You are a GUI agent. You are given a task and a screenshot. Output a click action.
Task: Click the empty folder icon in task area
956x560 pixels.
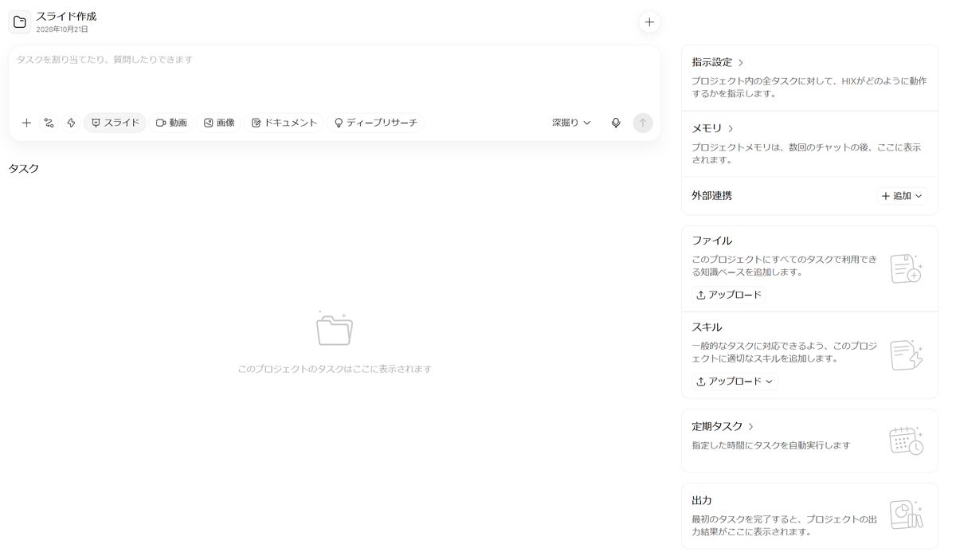335,329
